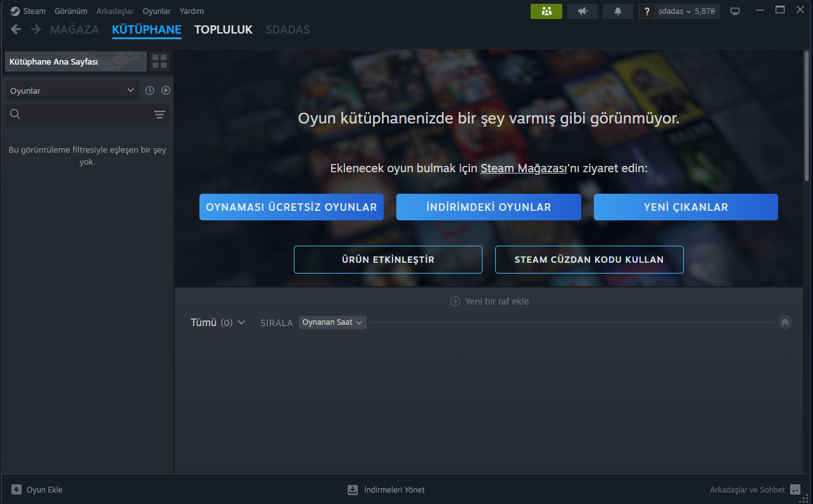Open İndirmeleri Yönet downloads manager
Viewport: 813px width, 504px height.
pyautogui.click(x=386, y=489)
